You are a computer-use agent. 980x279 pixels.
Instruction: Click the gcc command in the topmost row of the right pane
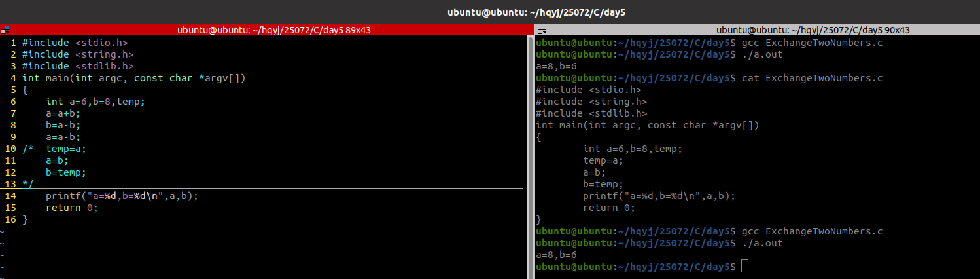coord(813,43)
